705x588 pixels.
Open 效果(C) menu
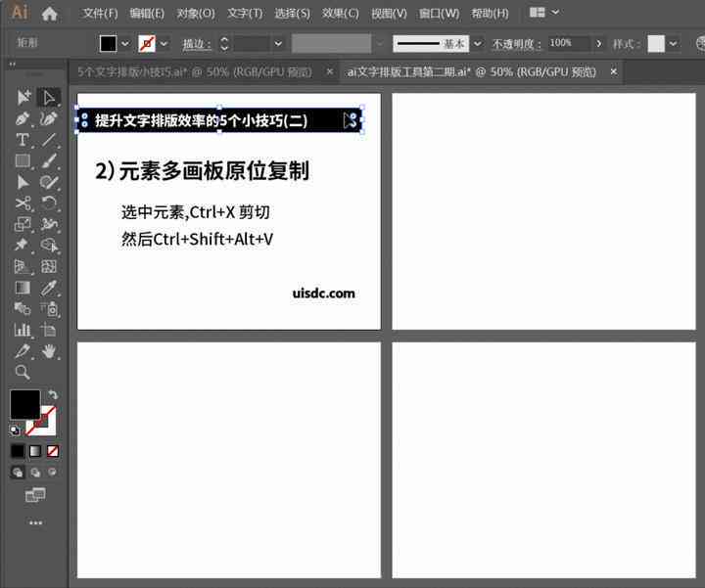point(341,14)
